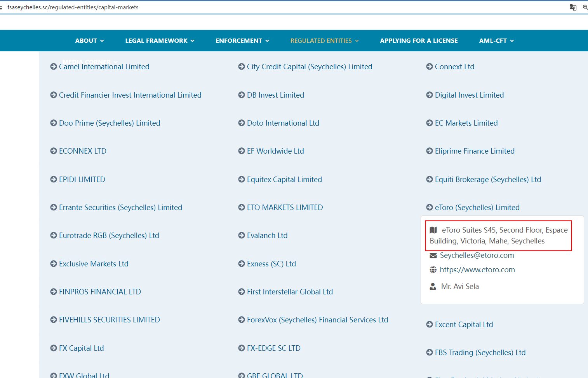This screenshot has height=378, width=588.
Task: Click arrow icon beside Camel International Limited
Action: (x=54, y=66)
